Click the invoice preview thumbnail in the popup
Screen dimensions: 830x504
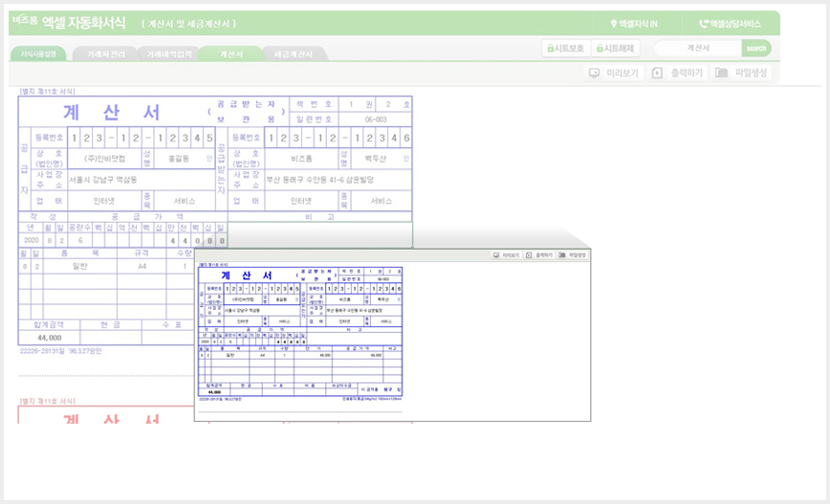pos(300,332)
